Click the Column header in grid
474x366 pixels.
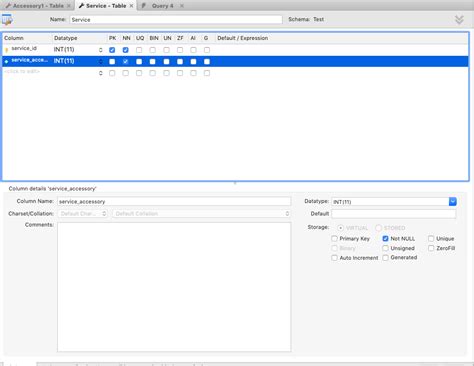click(x=14, y=38)
